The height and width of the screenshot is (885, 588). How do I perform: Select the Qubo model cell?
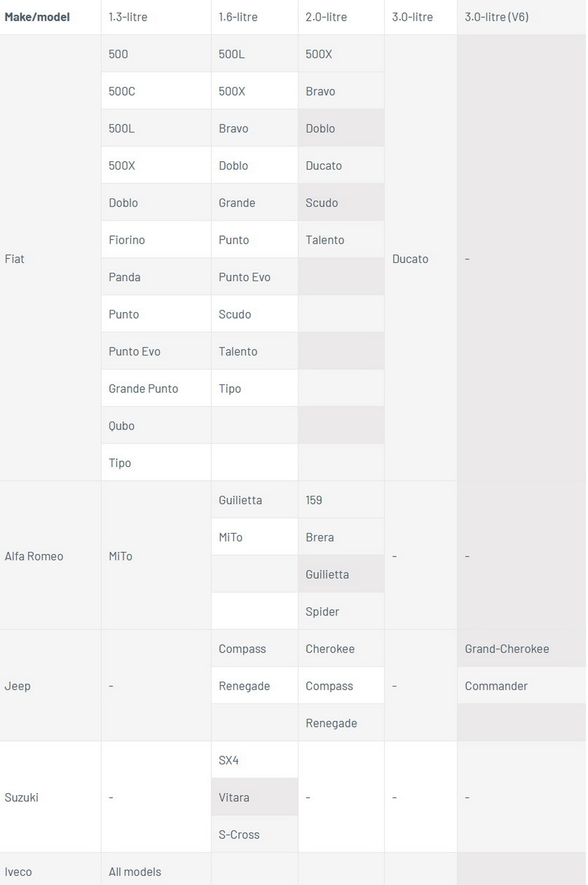tap(121, 426)
